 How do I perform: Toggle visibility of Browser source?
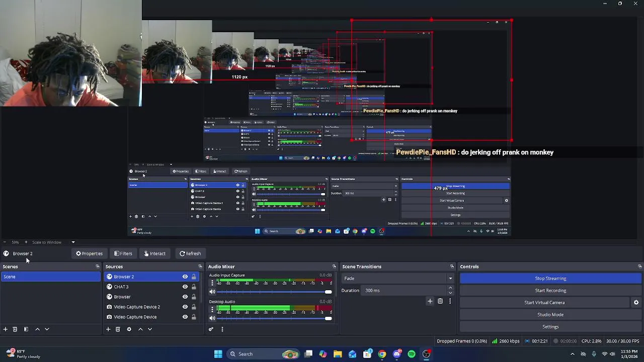(185, 297)
